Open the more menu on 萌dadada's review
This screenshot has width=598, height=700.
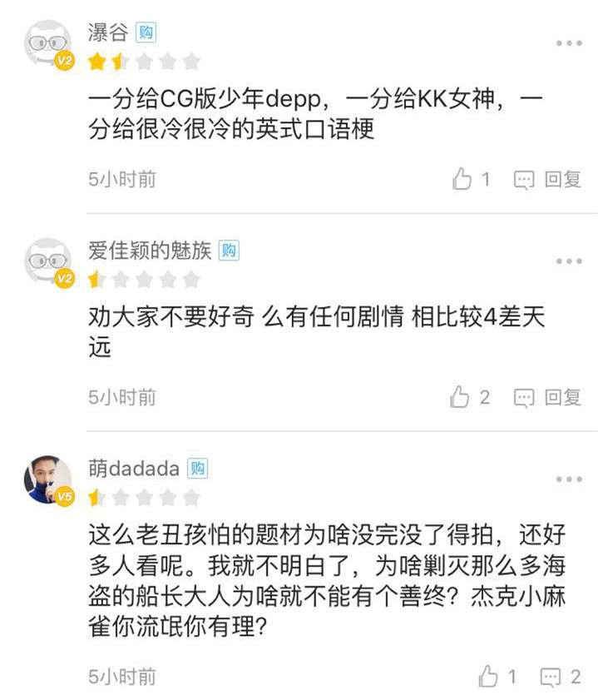(x=568, y=479)
